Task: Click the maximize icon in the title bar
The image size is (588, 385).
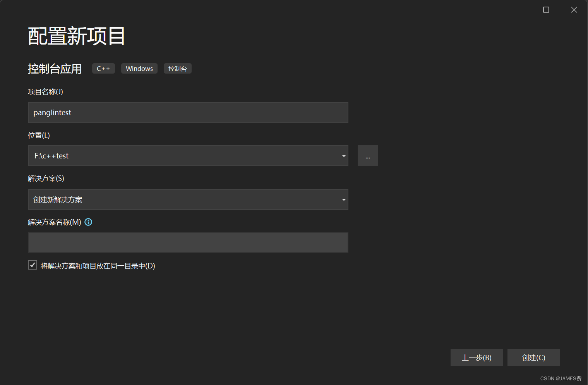Action: [x=546, y=9]
